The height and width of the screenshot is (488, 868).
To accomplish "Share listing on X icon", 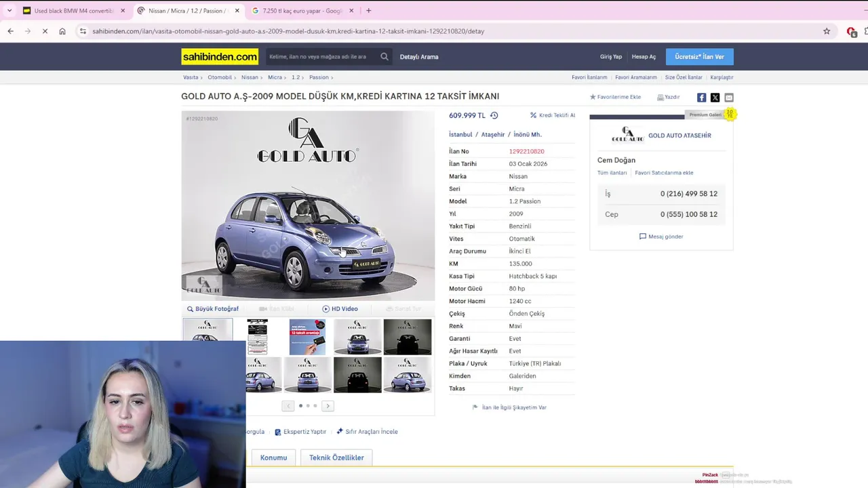I will coord(715,98).
